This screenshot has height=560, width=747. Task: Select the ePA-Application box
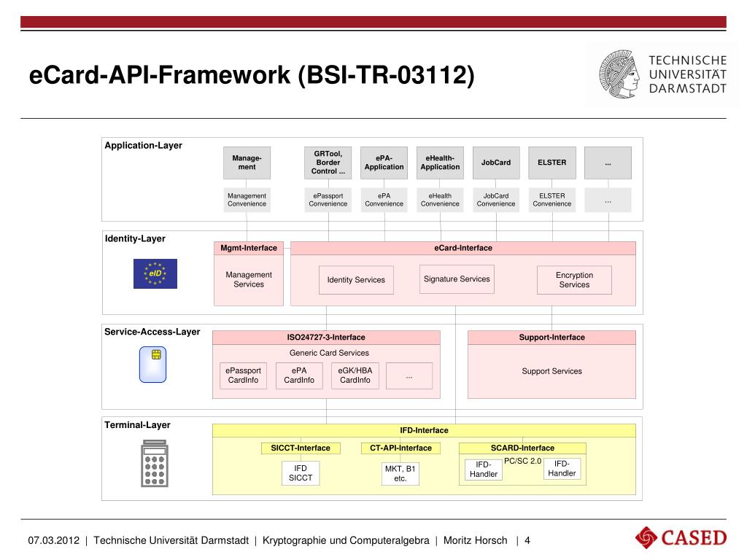[x=384, y=163]
